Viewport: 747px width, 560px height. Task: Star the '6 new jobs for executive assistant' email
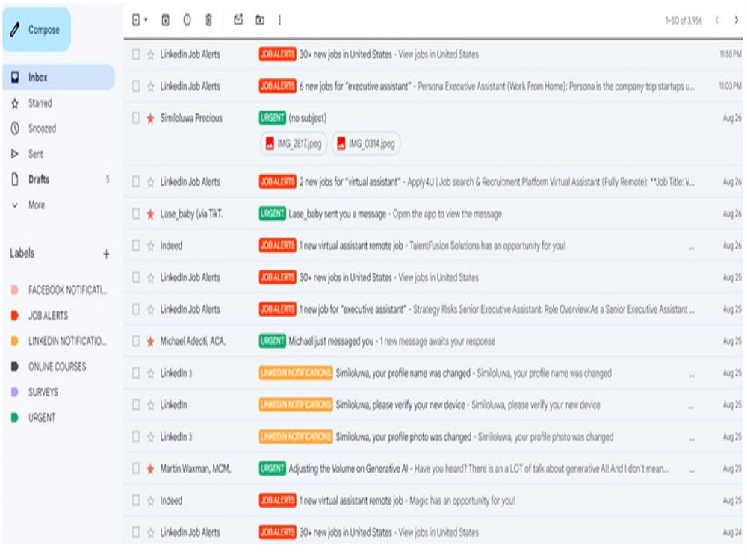click(x=151, y=86)
